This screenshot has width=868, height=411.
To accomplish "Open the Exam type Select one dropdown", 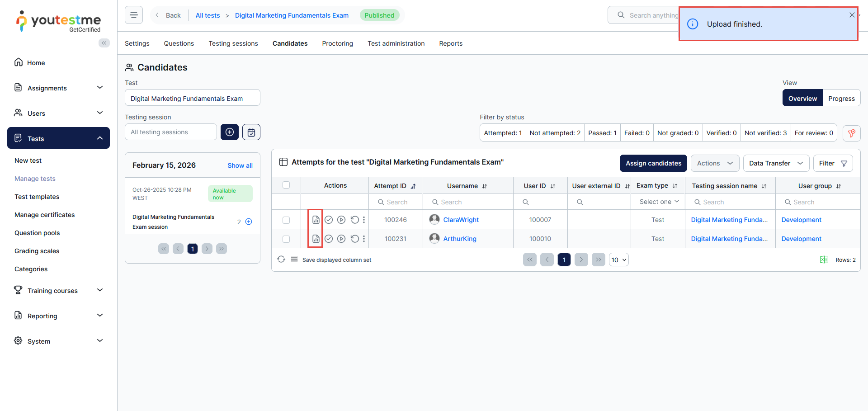I will [x=658, y=202].
